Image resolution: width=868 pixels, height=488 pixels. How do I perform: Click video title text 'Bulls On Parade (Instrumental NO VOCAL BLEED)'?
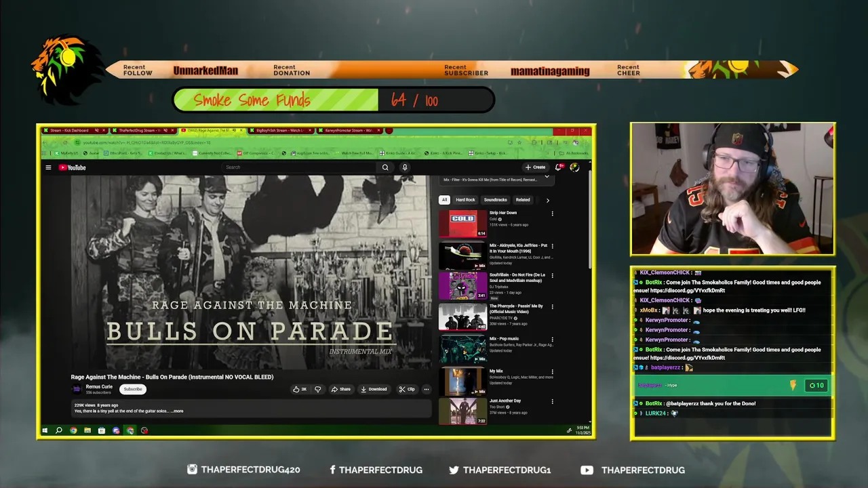(210, 377)
